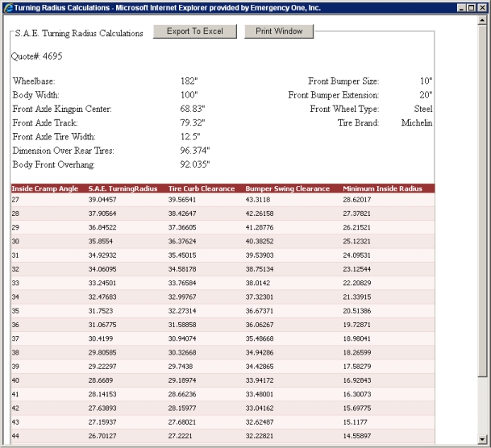The image size is (491, 448).
Task: Click the Dimension Over Rear Tires value 96.374"
Action: click(x=195, y=151)
